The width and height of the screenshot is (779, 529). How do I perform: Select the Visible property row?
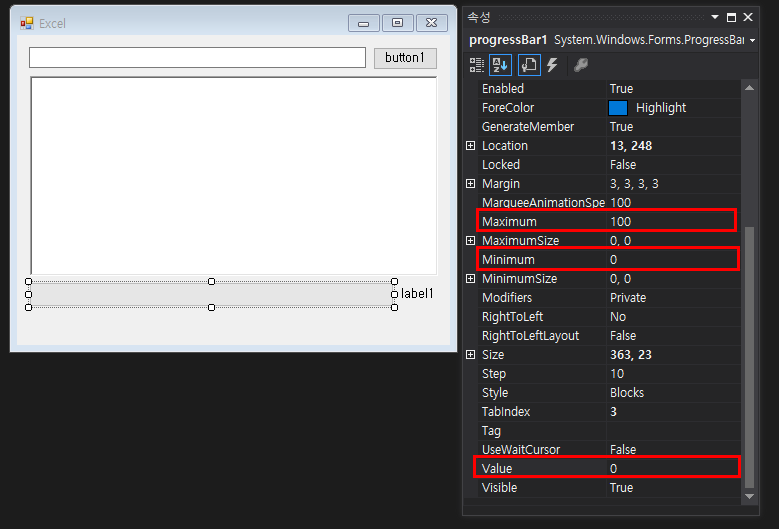[609, 488]
